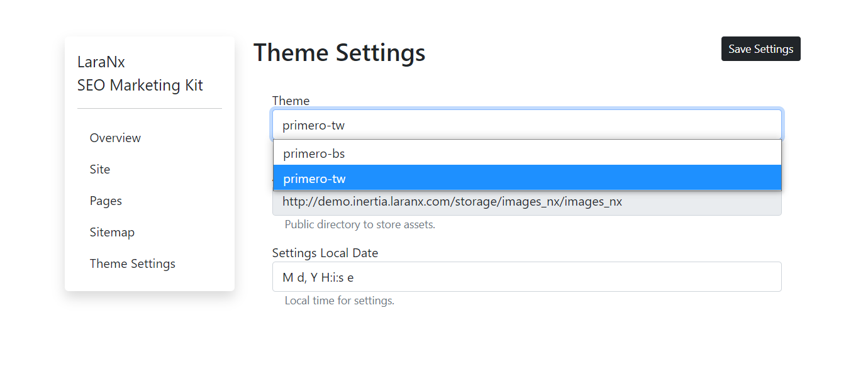Click the LaraNx brand name

point(101,62)
